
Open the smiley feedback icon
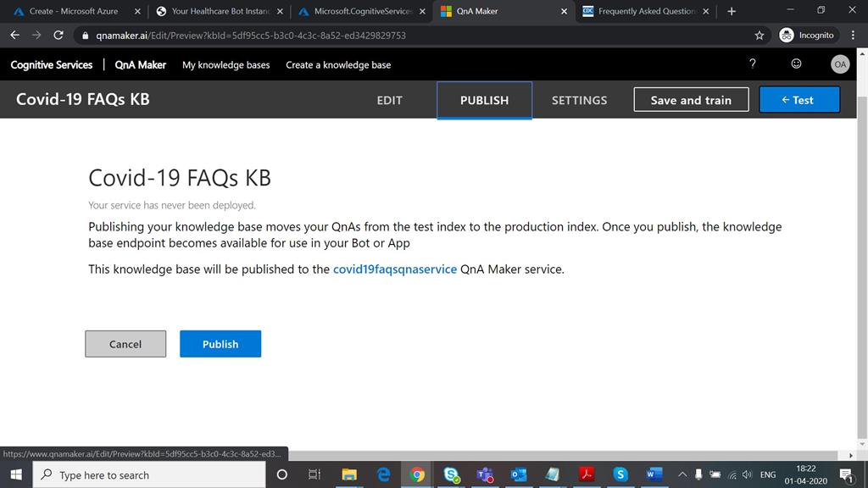pos(795,64)
